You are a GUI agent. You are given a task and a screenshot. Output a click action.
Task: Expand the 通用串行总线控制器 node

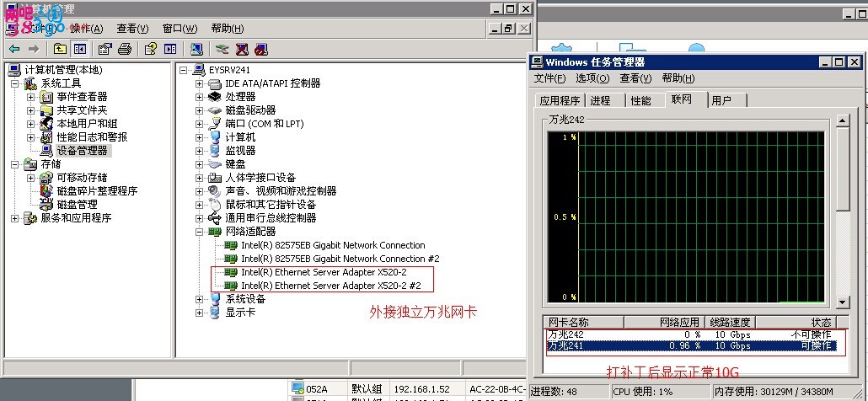pos(199,218)
